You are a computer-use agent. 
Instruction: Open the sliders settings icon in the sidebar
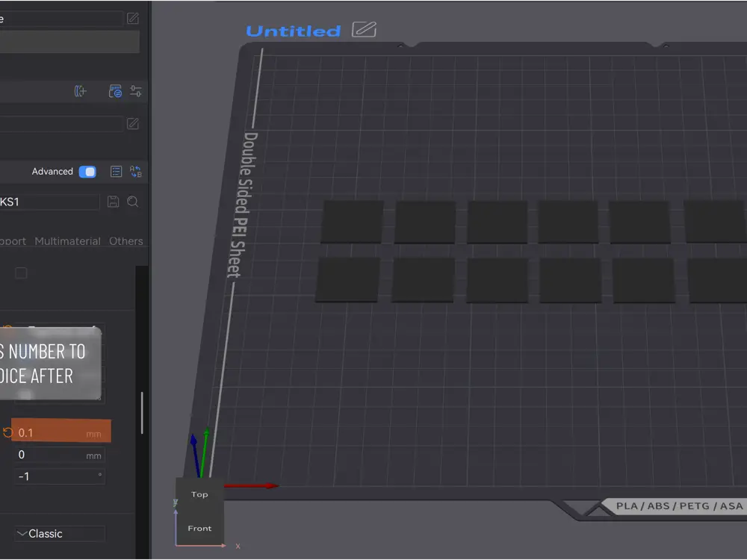[x=136, y=91]
